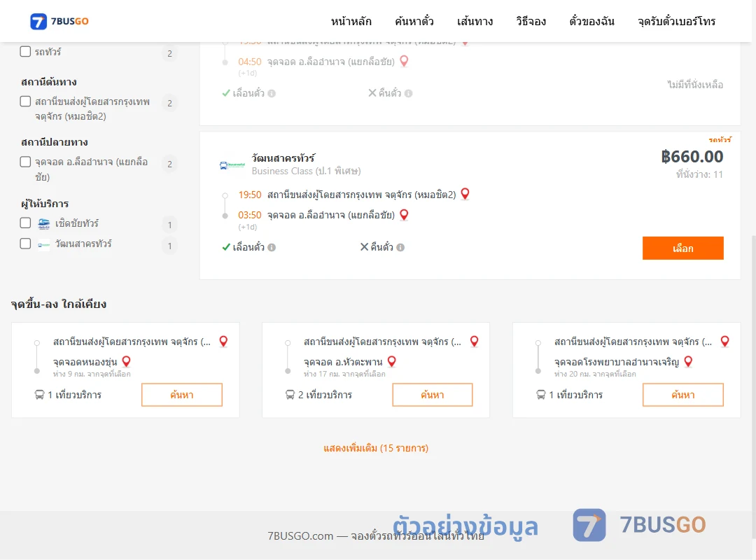Click bus icon on โรงพยาบาลอำนาจเจริญ card

pyautogui.click(x=541, y=395)
